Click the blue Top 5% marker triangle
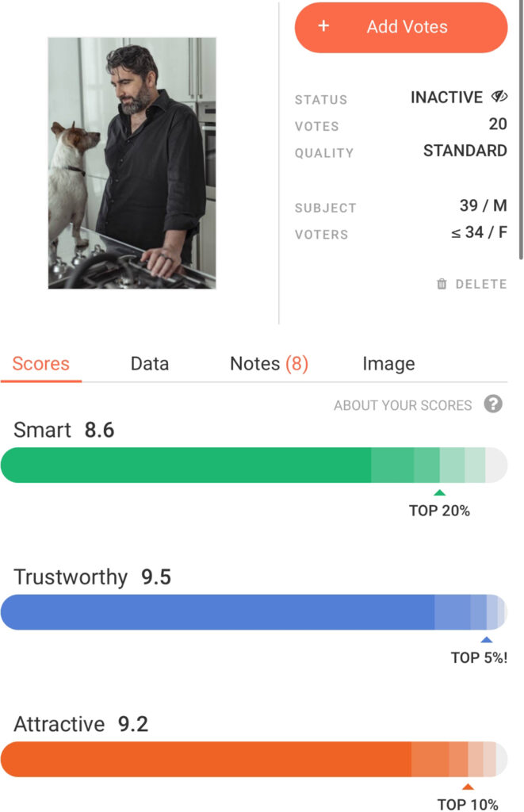This screenshot has width=524, height=812. [486, 639]
